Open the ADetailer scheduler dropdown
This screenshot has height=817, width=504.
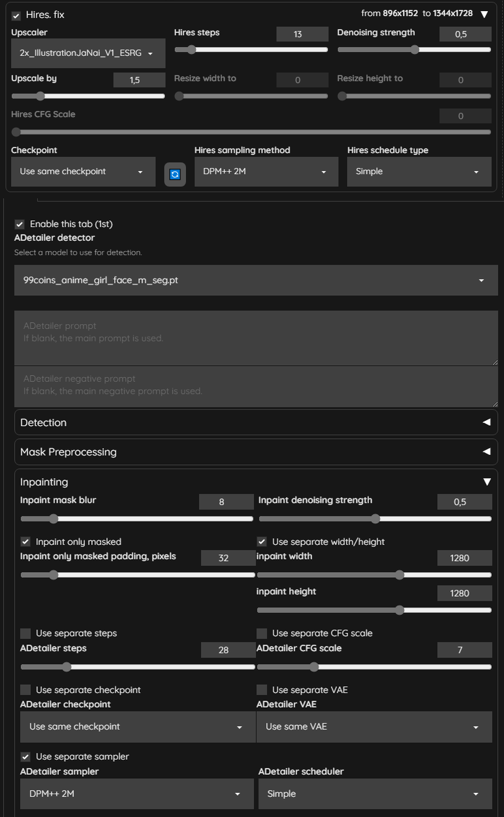tap(375, 793)
